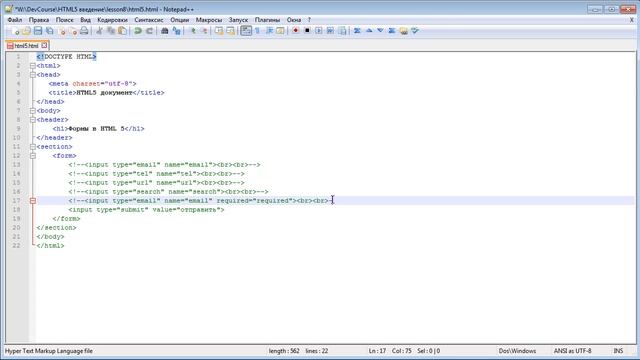Click line number 18 in the margin

pyautogui.click(x=16, y=209)
